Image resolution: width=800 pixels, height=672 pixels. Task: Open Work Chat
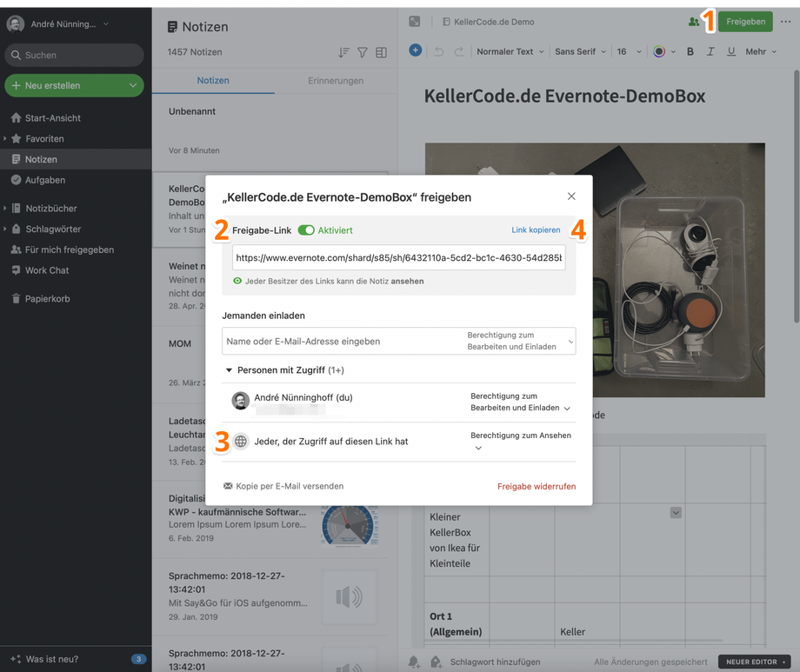47,270
